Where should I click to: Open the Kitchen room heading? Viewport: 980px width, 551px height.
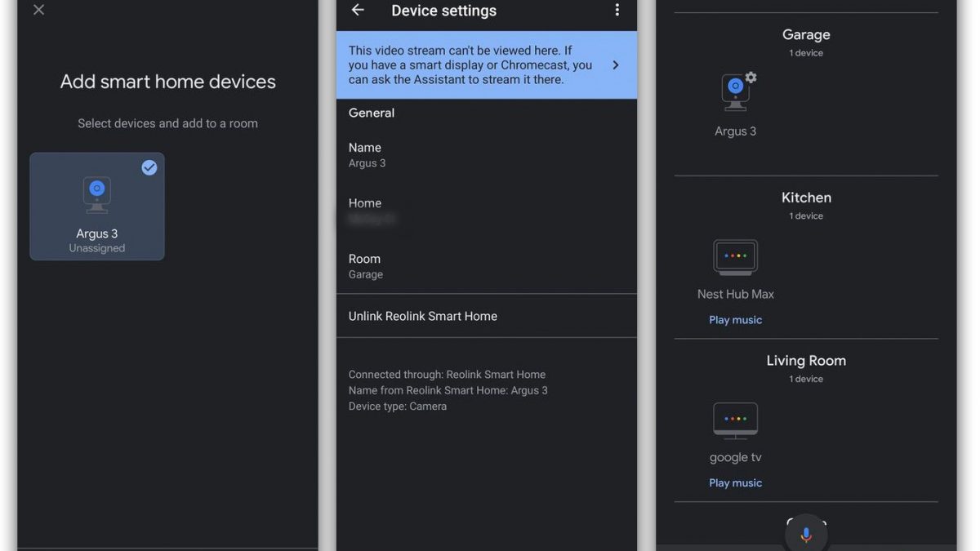tap(806, 198)
